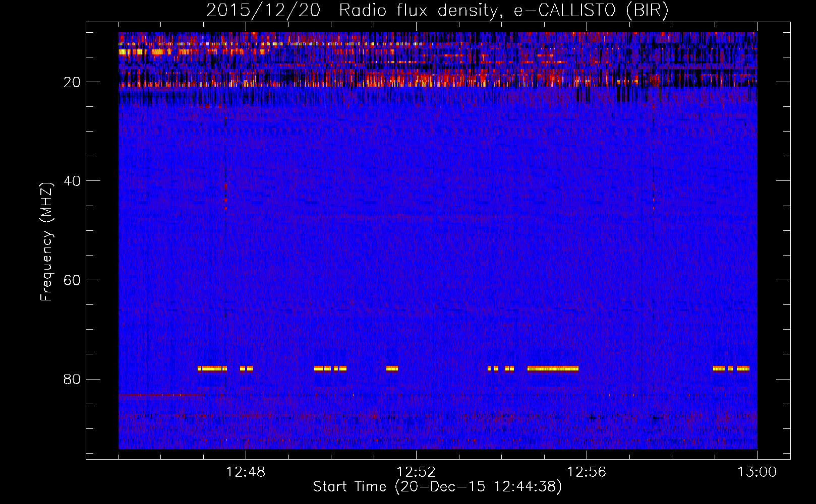This screenshot has height=504, width=816.
Task: Click the '12:56' time tick label
Action: pos(587,472)
